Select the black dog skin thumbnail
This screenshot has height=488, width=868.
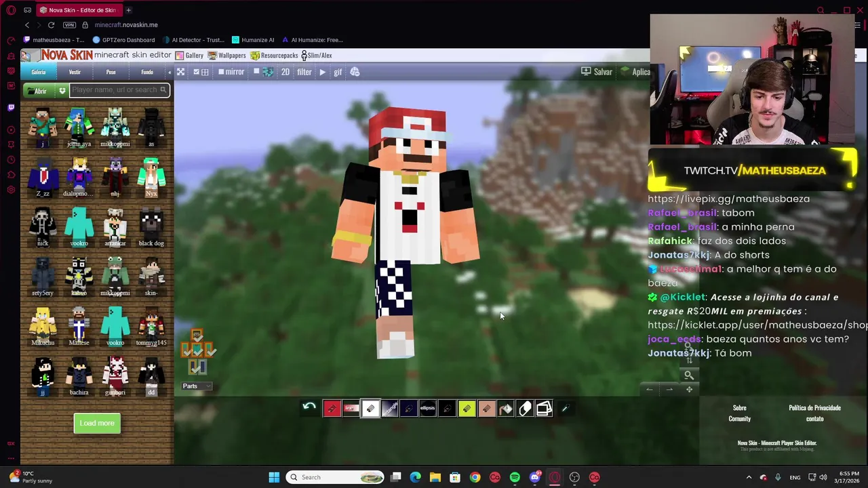coord(151,227)
